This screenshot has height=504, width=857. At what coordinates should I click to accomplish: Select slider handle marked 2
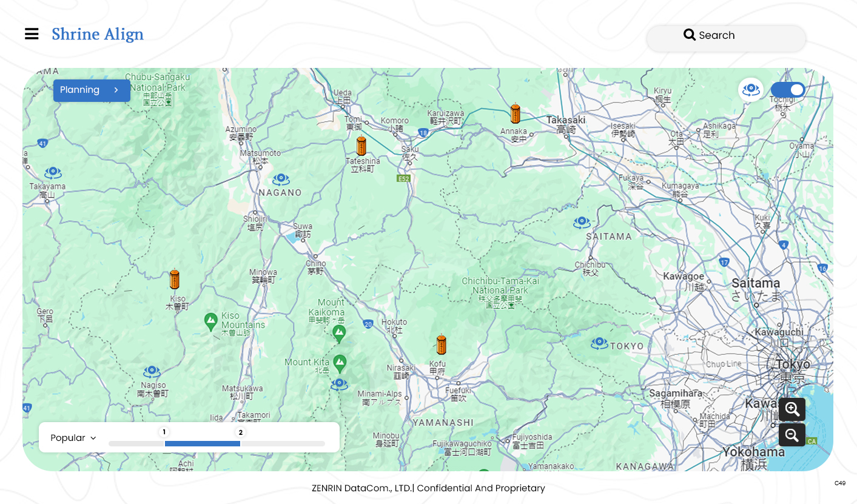[241, 432]
